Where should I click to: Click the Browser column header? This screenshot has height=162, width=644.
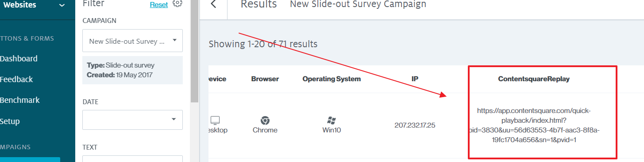point(265,79)
